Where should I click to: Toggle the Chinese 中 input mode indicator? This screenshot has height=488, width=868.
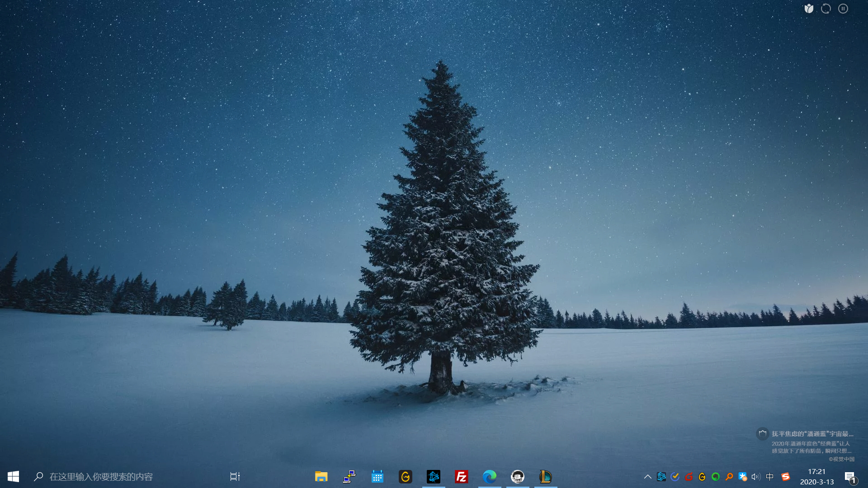coord(770,477)
